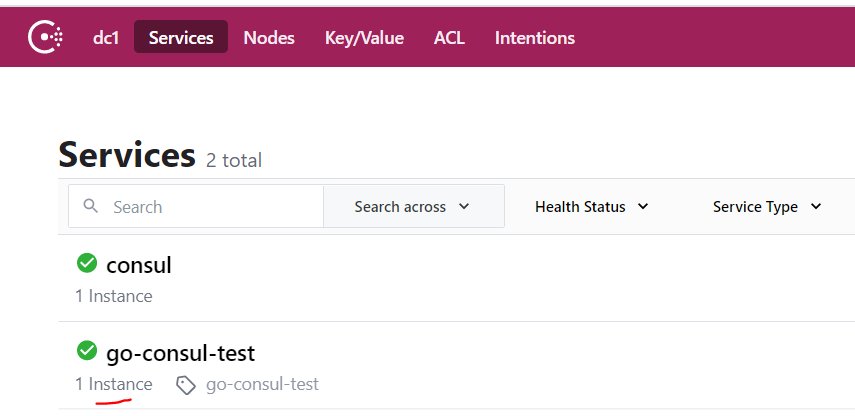Click the tag icon under go-consul-test

185,384
